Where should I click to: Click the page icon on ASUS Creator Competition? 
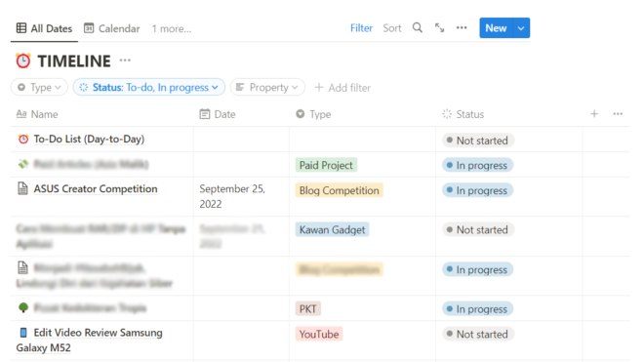[23, 188]
